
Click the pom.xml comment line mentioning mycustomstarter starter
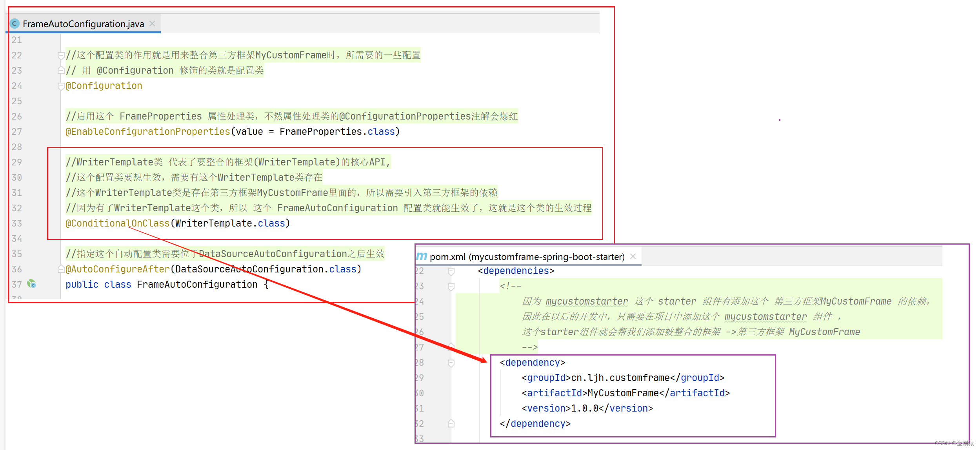[726, 301]
